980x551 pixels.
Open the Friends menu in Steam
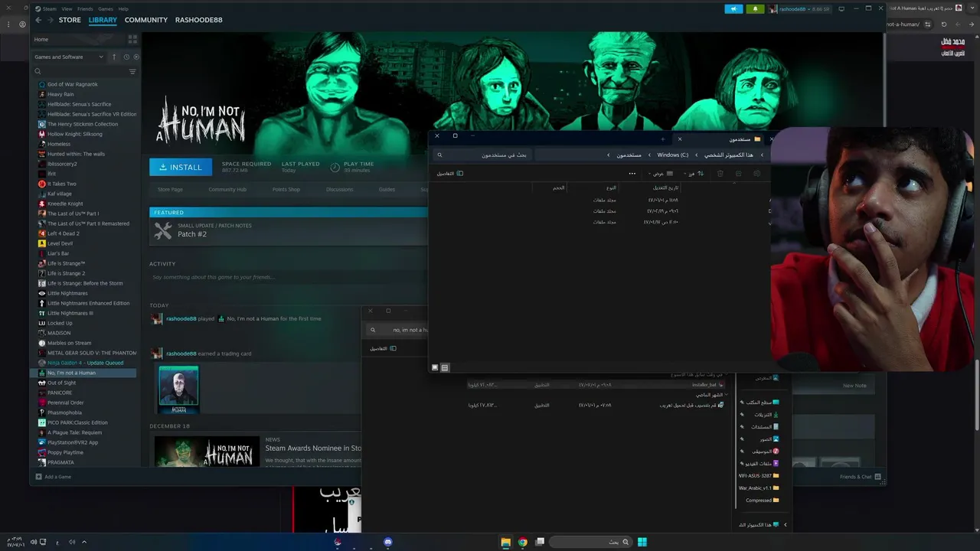pos(85,9)
